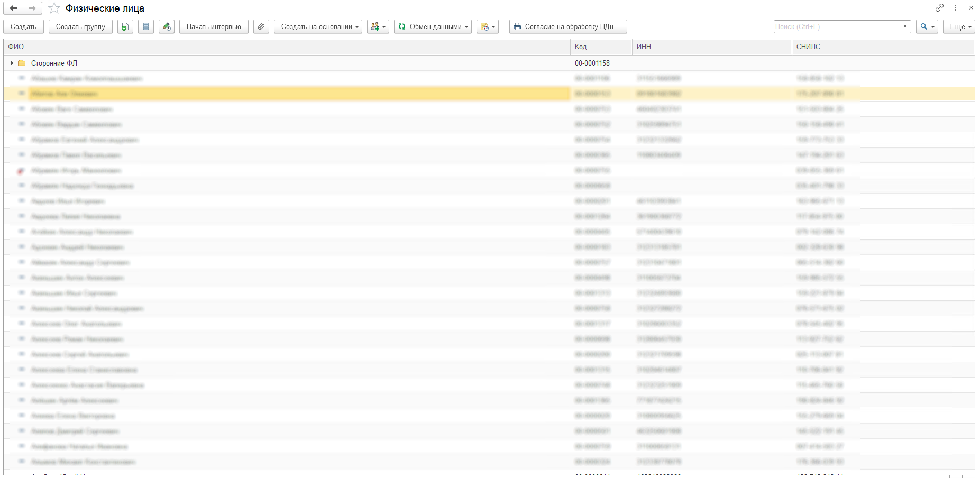The height and width of the screenshot is (478, 980).
Task: Open the document with clock dropdown
Action: 487,26
